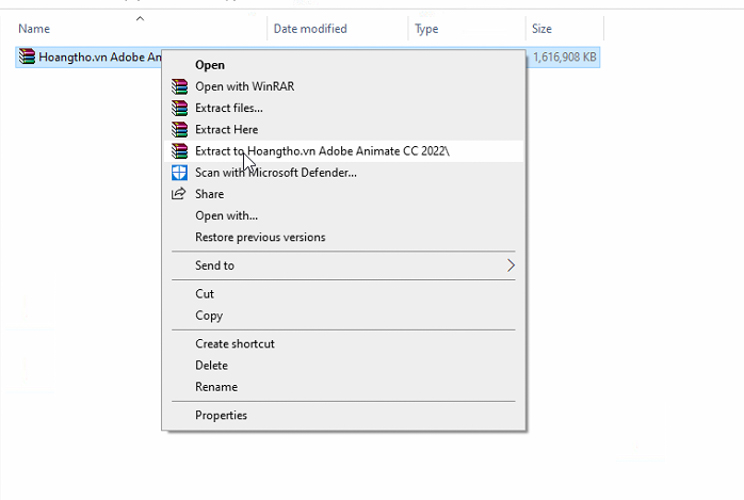Screen dimensions: 744x500
Task: Click the WinRAR icon beside Extract Here
Action: (179, 130)
